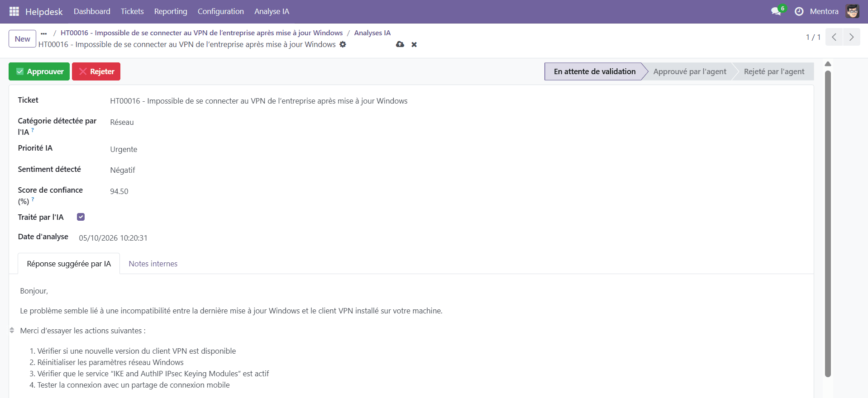Show help tooltip for Catégorie détectée par l'IA
Screen dimensions: 868x398
coord(33,130)
